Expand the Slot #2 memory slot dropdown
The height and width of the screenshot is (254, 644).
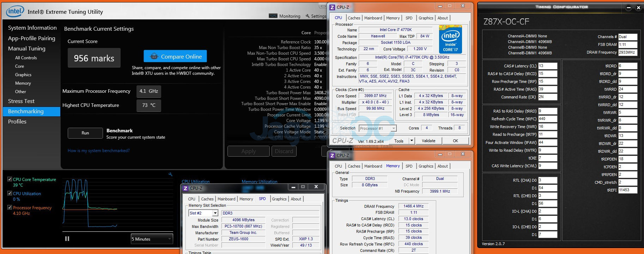coord(215,213)
